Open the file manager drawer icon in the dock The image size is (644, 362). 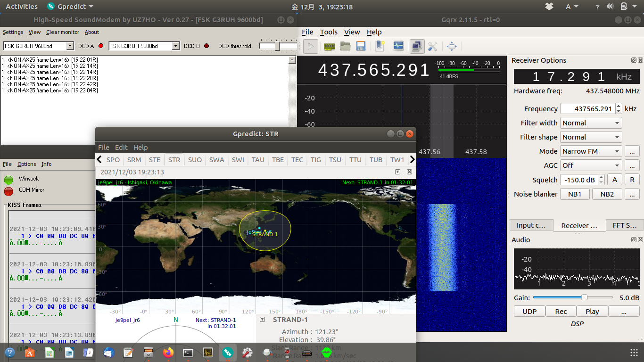click(148, 352)
